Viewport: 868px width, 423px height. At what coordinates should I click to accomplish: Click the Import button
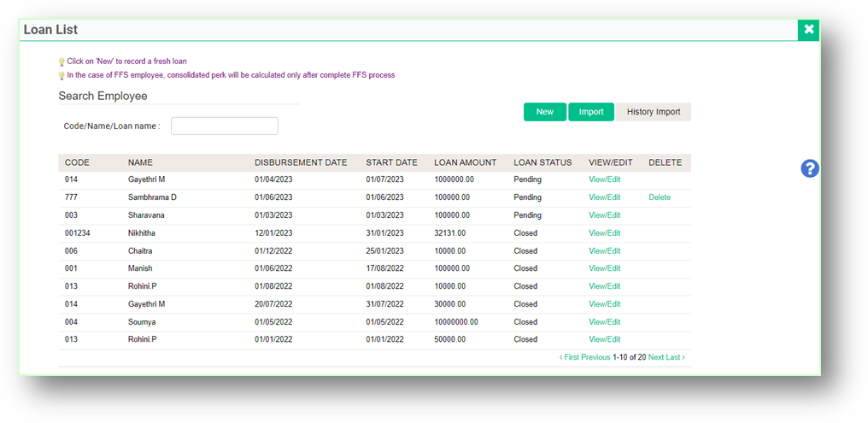[590, 112]
